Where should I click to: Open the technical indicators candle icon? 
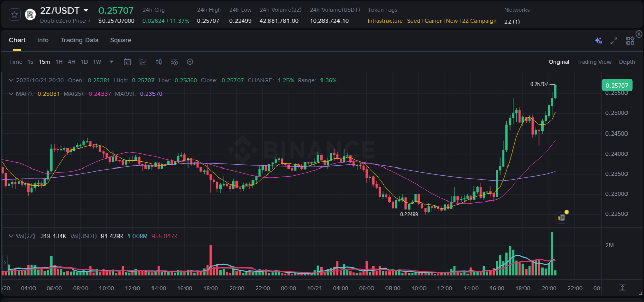tap(159, 62)
